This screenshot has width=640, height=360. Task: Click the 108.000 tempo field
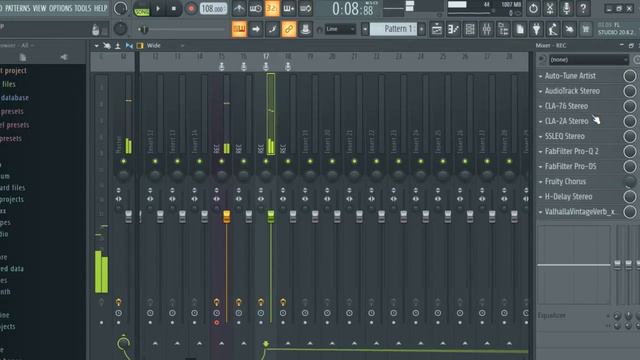click(x=213, y=9)
